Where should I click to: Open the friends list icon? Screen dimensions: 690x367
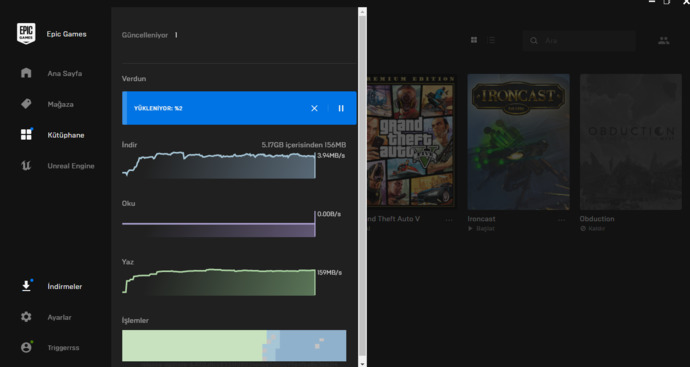[x=664, y=40]
